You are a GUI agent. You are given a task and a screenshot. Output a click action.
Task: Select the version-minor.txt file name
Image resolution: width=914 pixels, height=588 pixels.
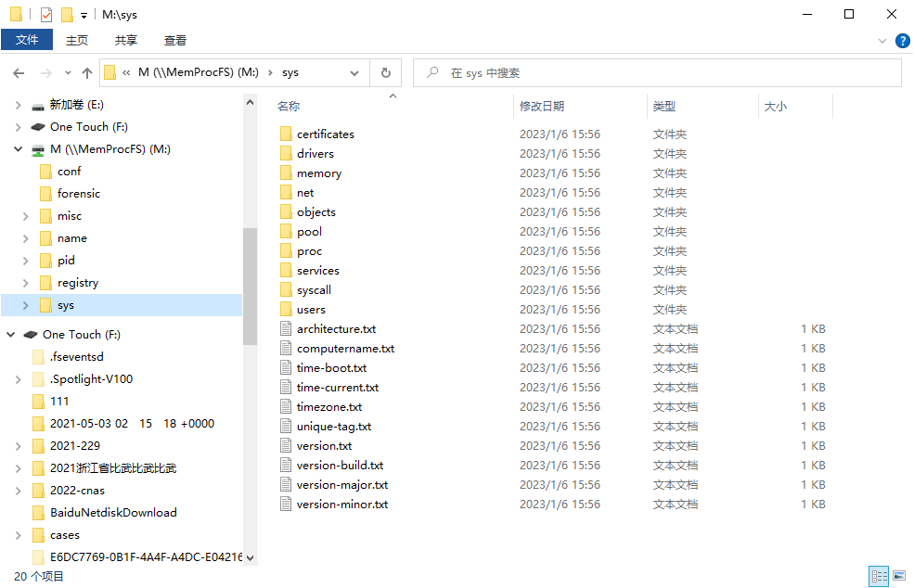tap(342, 505)
